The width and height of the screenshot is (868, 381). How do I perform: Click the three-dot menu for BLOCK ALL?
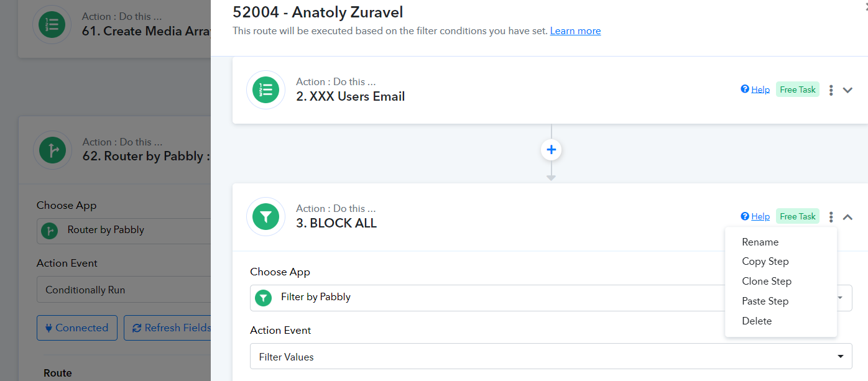click(831, 217)
